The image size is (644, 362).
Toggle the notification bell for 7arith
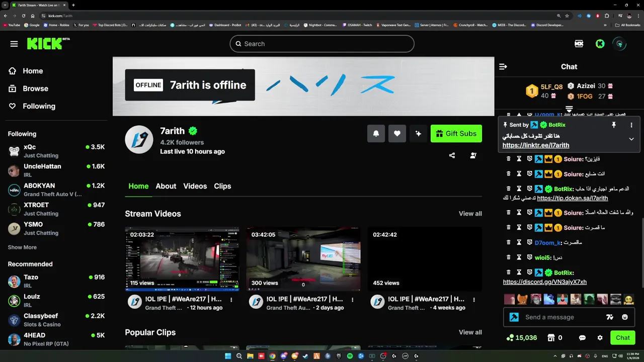(x=376, y=133)
